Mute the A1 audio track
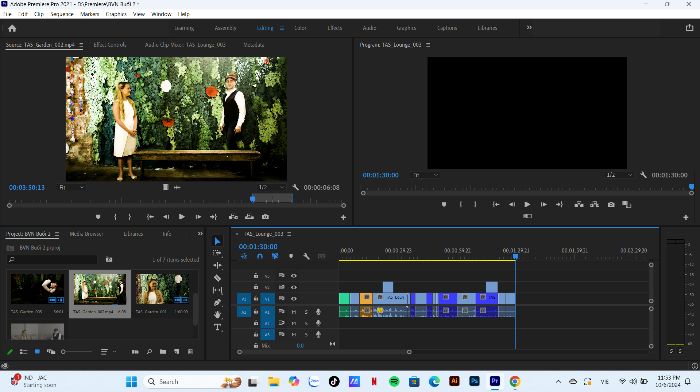The height and width of the screenshot is (392, 700). pos(294,312)
